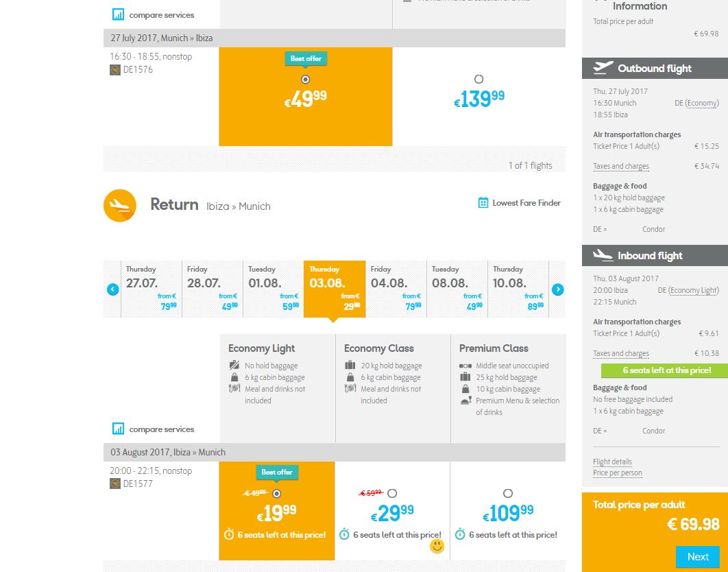Click Premium Class 25 kg hold baggage icon
The width and height of the screenshot is (728, 572).
pos(465,377)
